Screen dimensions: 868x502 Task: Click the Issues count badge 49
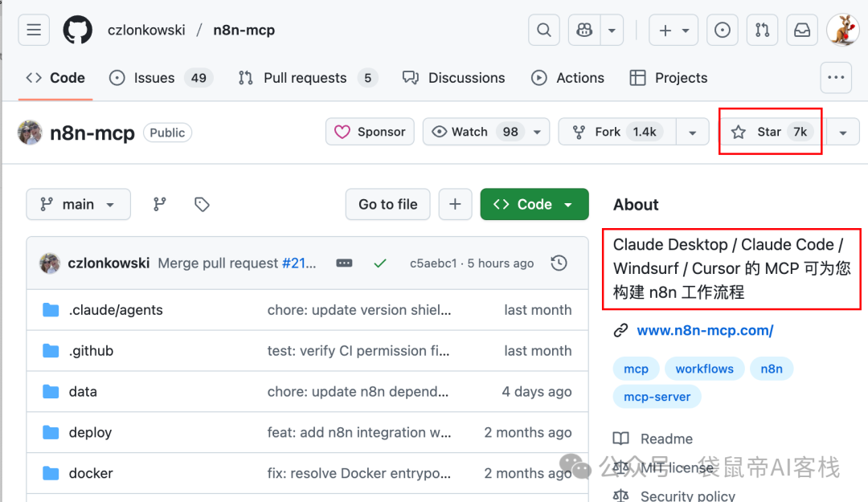pos(199,78)
